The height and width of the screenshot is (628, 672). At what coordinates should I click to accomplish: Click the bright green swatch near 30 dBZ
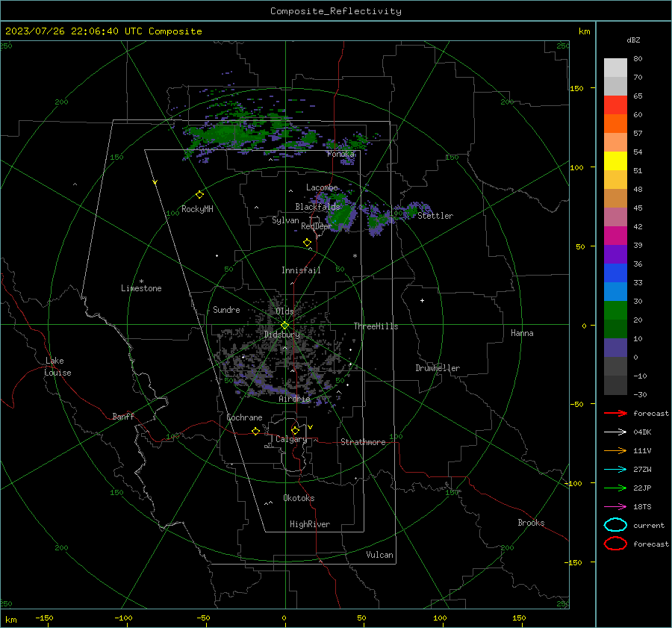615,311
